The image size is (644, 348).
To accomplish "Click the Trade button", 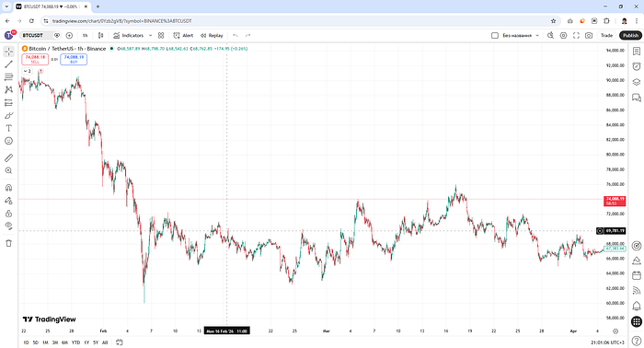I will pos(606,35).
